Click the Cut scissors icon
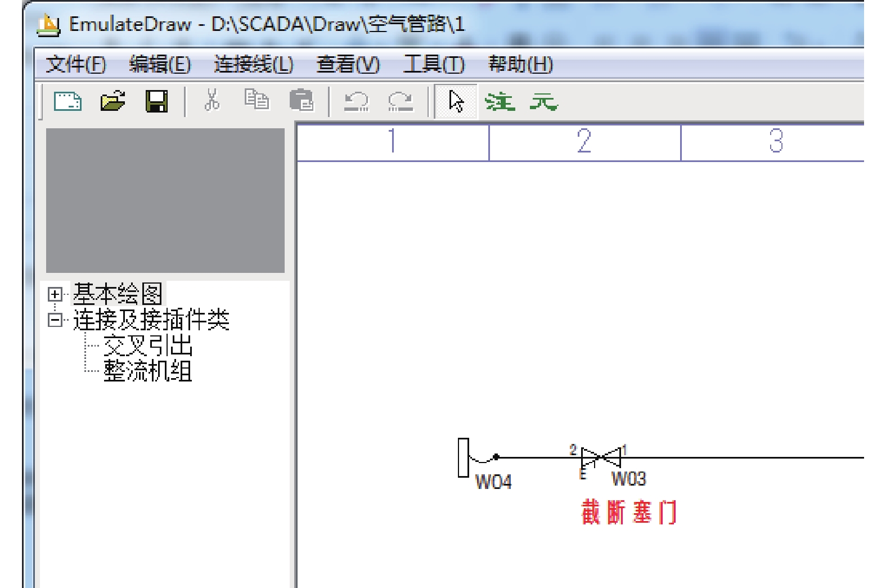 212,101
